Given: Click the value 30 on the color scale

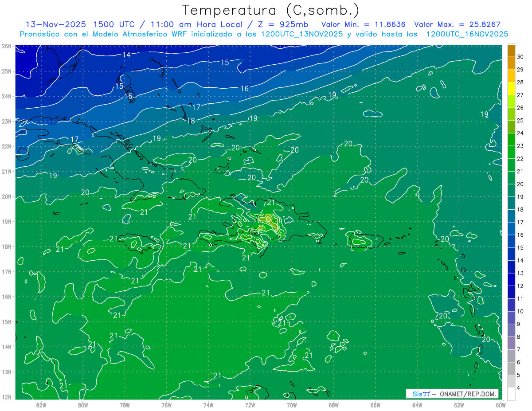Looking at the screenshot, I should tap(520, 56).
